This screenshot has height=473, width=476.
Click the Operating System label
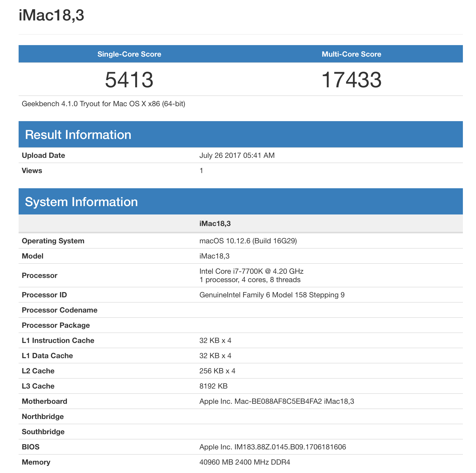[x=53, y=241]
